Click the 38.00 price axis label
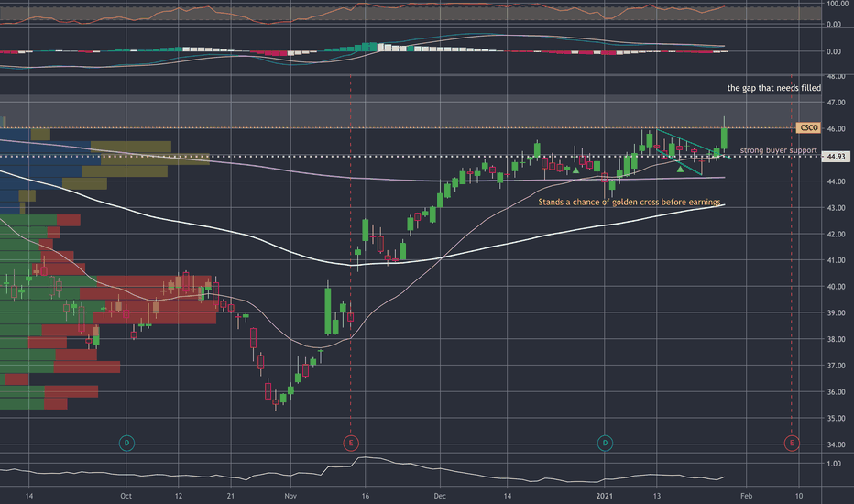The image size is (854, 504). [836, 339]
